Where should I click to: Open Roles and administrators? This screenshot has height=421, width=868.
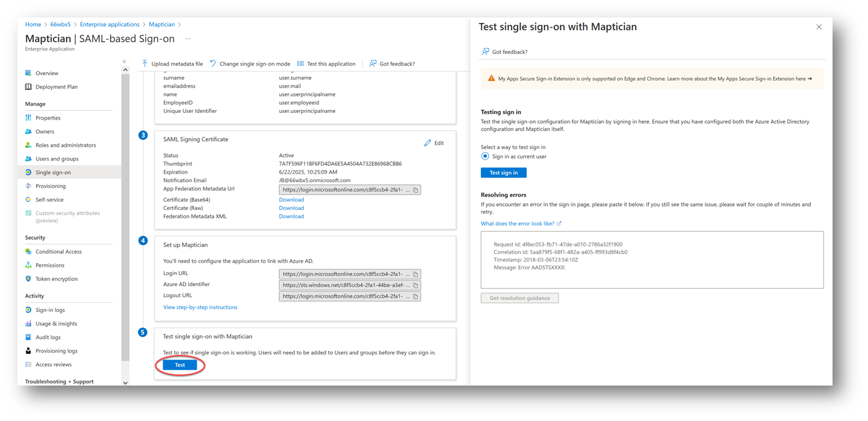[x=65, y=145]
